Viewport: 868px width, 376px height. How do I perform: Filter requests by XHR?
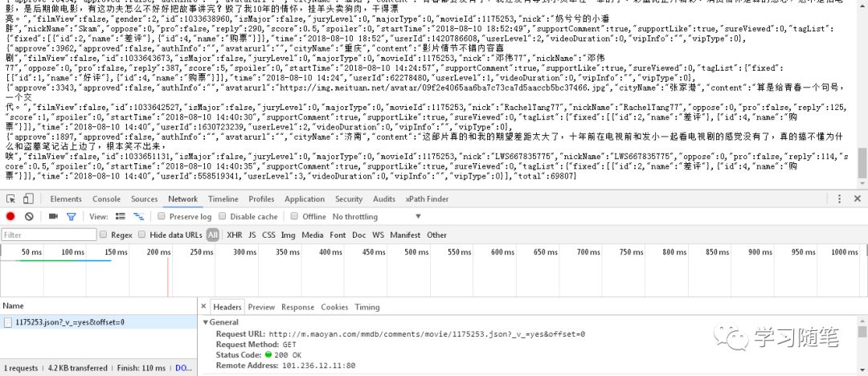(234, 235)
